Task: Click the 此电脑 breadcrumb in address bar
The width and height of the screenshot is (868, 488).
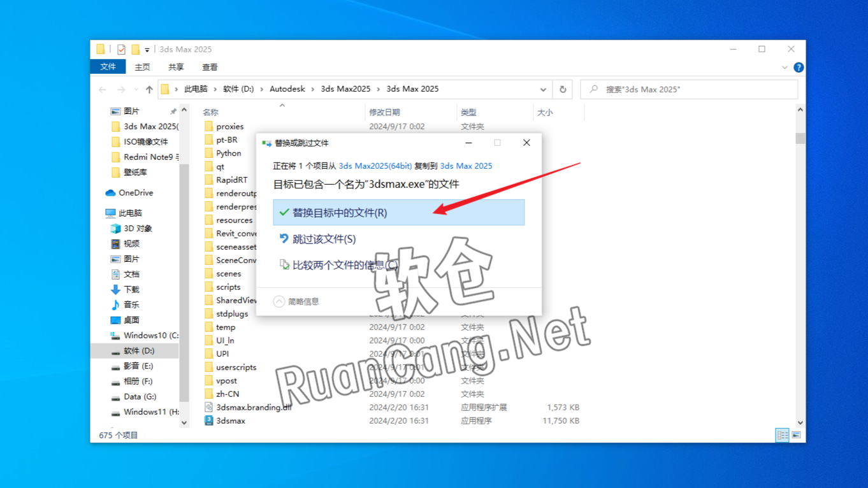Action: pos(196,89)
